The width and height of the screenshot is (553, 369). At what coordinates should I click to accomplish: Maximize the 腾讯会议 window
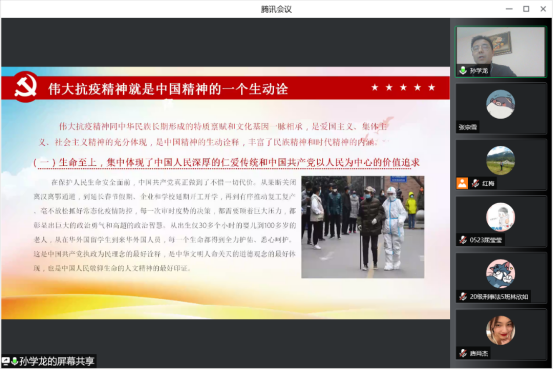point(526,9)
